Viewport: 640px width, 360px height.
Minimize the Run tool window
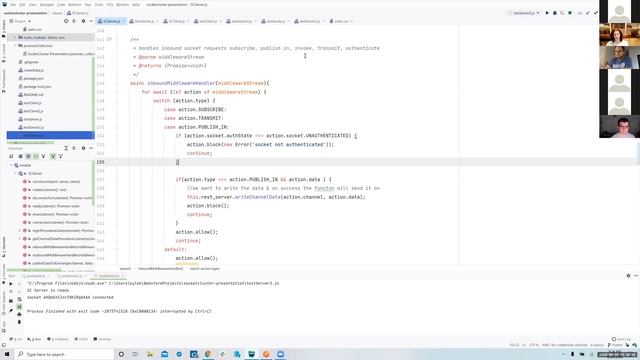636,276
